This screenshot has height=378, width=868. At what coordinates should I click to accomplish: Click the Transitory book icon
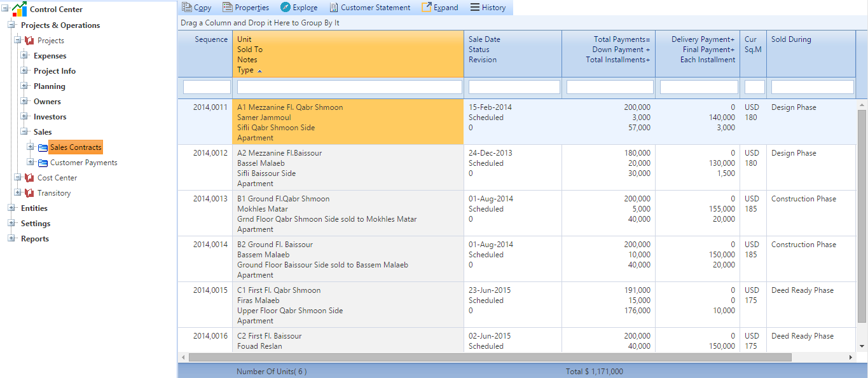coord(29,193)
